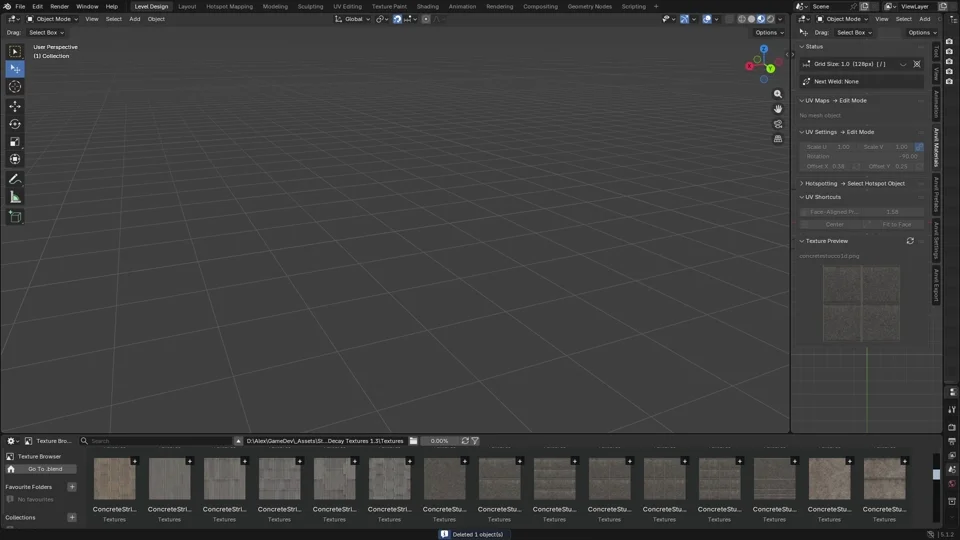Click the Add menu in main viewport header

coord(135,19)
